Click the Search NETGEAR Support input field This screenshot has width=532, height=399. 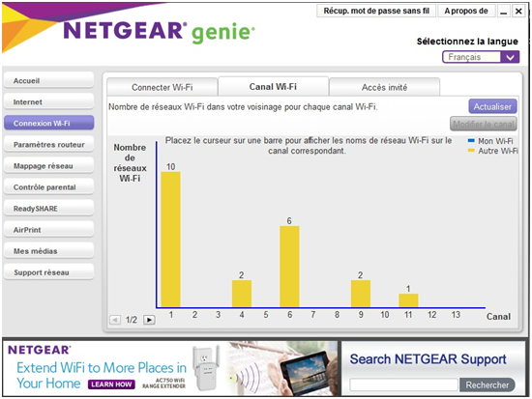[x=403, y=385]
